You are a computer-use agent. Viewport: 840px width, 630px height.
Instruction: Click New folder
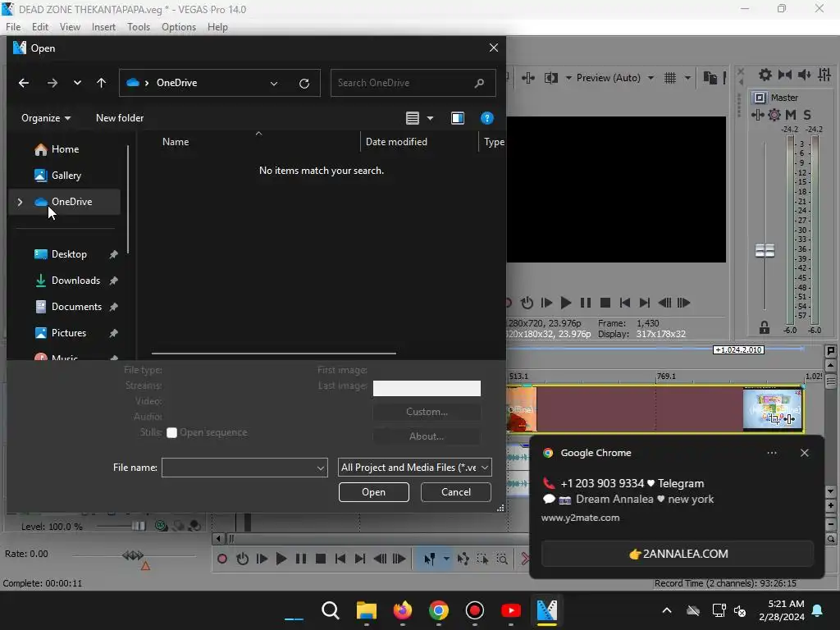(120, 118)
